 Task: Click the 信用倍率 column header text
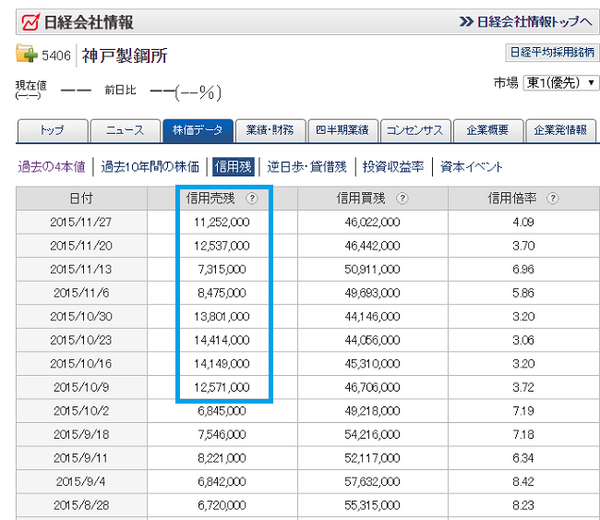click(512, 198)
